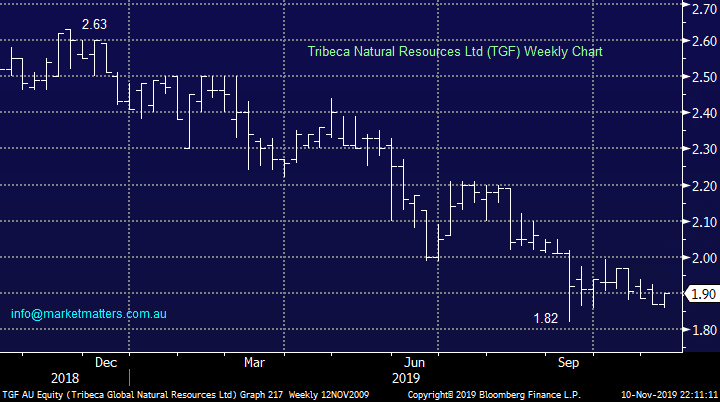
Task: Click the 2019 year label
Action: coord(404,379)
